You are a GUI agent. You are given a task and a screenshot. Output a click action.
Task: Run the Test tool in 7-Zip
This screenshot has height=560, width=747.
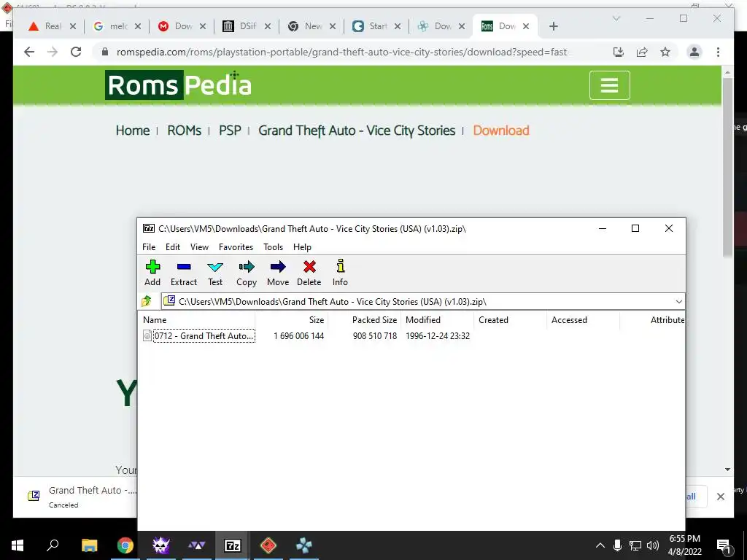[215, 273]
